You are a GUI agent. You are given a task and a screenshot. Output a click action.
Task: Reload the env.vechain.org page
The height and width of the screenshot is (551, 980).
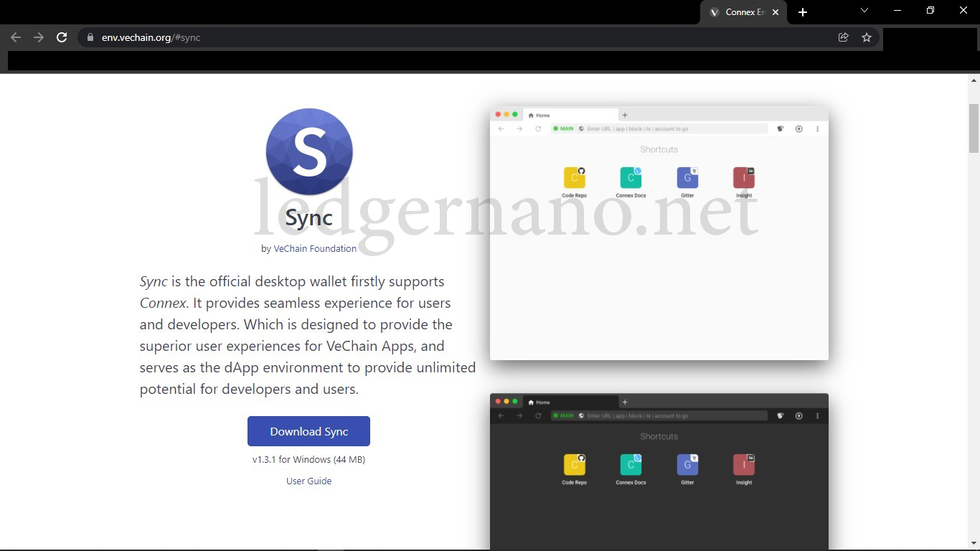click(x=62, y=37)
